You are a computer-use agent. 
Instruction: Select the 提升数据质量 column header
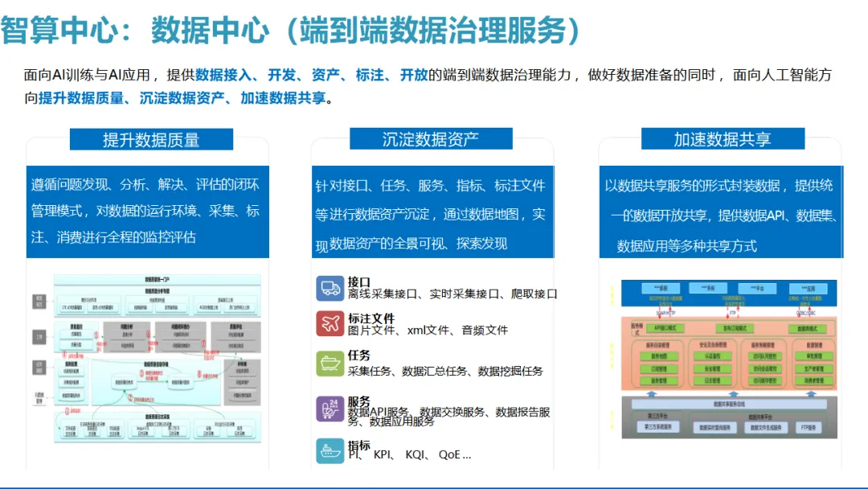[151, 140]
